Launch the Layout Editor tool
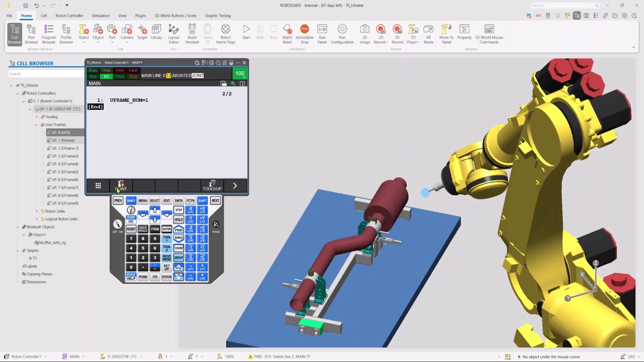Viewport: 644px width, 362px height. coord(174,34)
